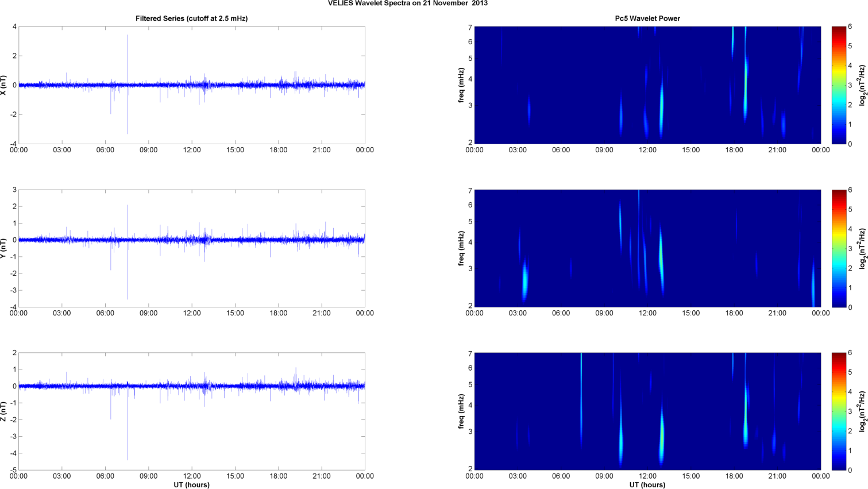Click the '21:00' tick under the bottom wavelet plot
The image size is (868, 489).
pyautogui.click(x=777, y=476)
